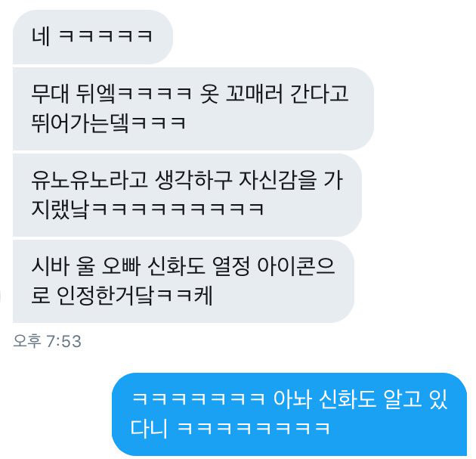The image size is (476, 459).
Task: Click '열정' in the fourth grey message
Action: click(x=231, y=266)
